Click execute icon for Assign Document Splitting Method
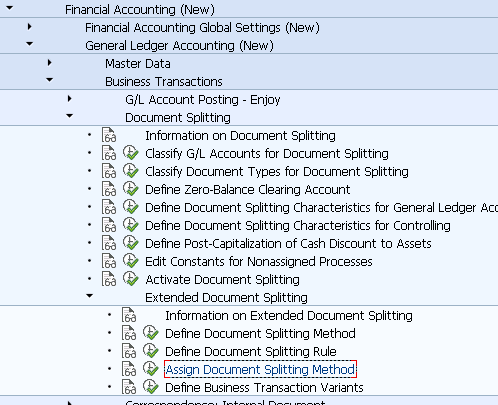 [x=151, y=369]
